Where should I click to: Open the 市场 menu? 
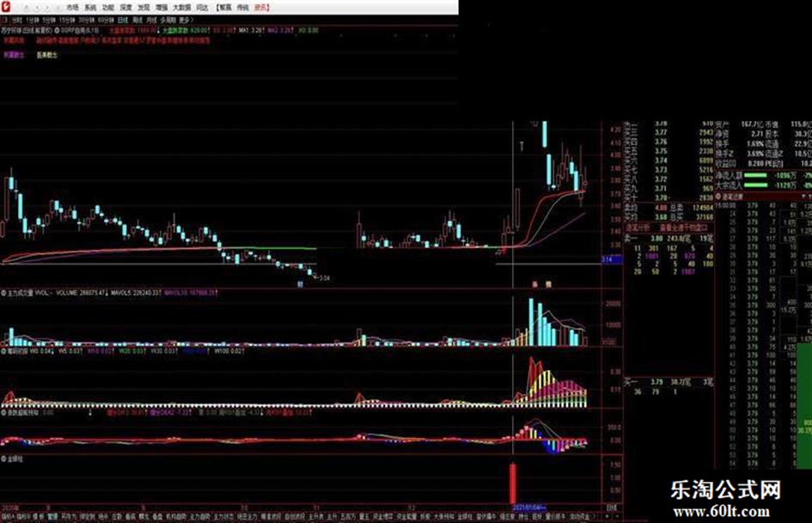click(x=72, y=8)
